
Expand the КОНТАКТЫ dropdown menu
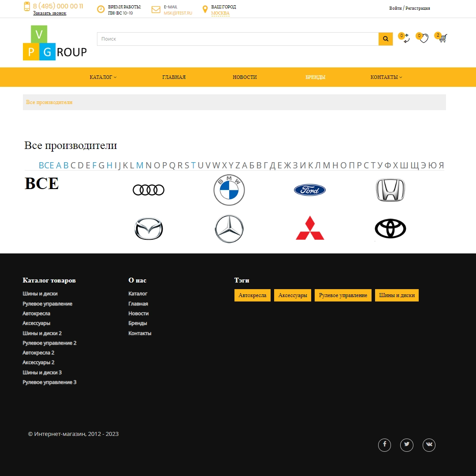386,77
